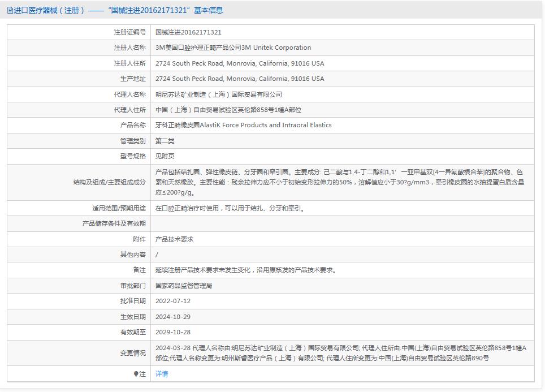This screenshot has height=392, width=545.
Task: Select the 生产地址 production address row
Action: coord(240,79)
